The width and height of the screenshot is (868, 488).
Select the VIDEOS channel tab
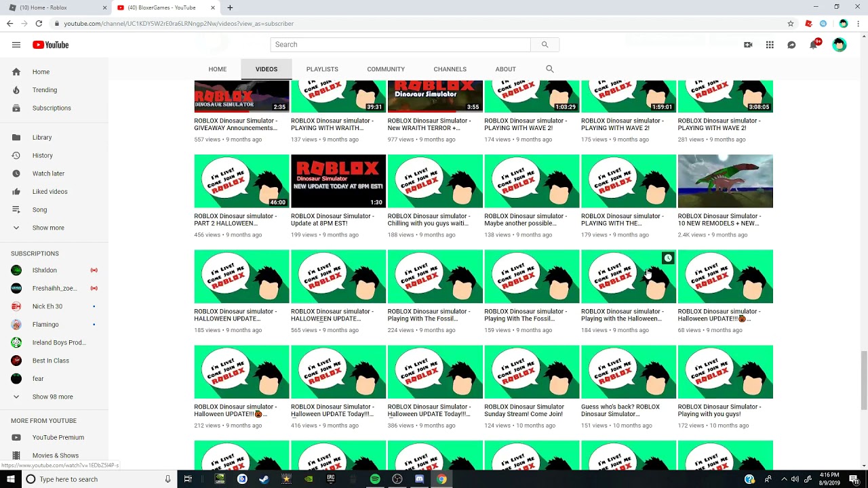267,69
